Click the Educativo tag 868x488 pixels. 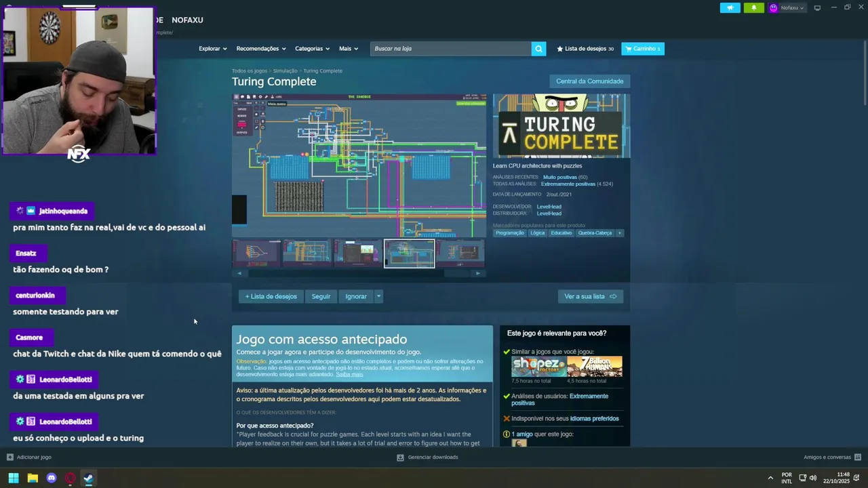tap(561, 233)
